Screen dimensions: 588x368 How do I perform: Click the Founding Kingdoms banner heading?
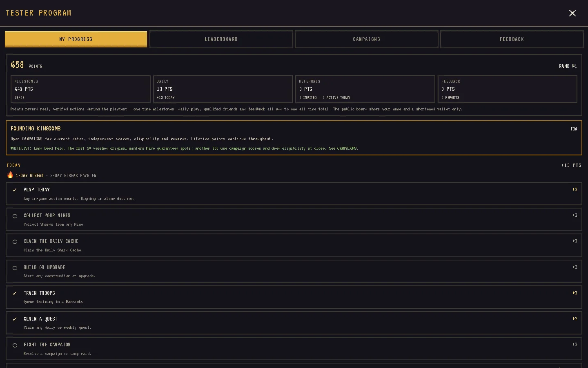pos(36,128)
